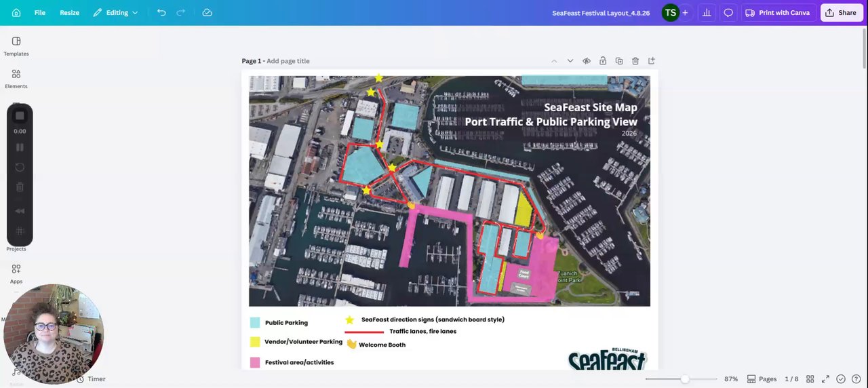The width and height of the screenshot is (868, 388).
Task: Select the satellite site map image
Action: [x=449, y=191]
